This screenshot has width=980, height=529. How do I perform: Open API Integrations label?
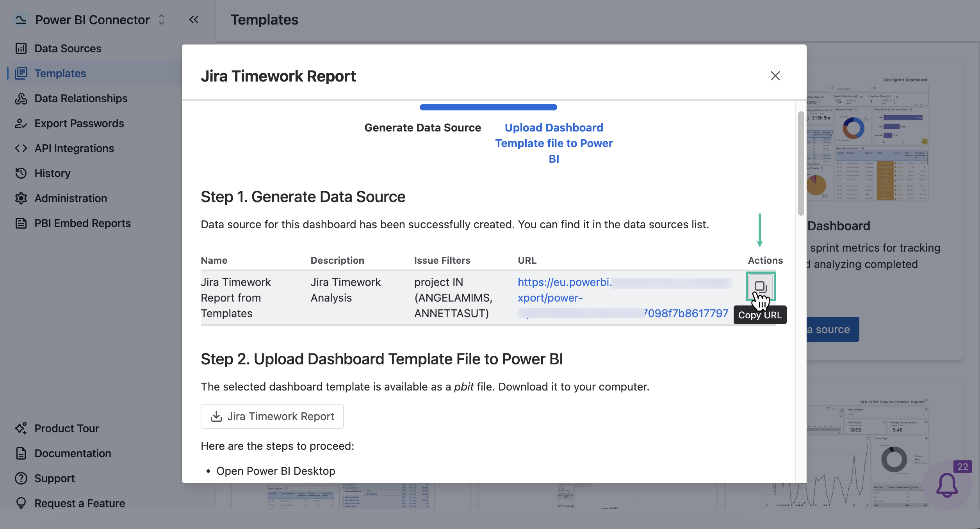click(x=74, y=148)
